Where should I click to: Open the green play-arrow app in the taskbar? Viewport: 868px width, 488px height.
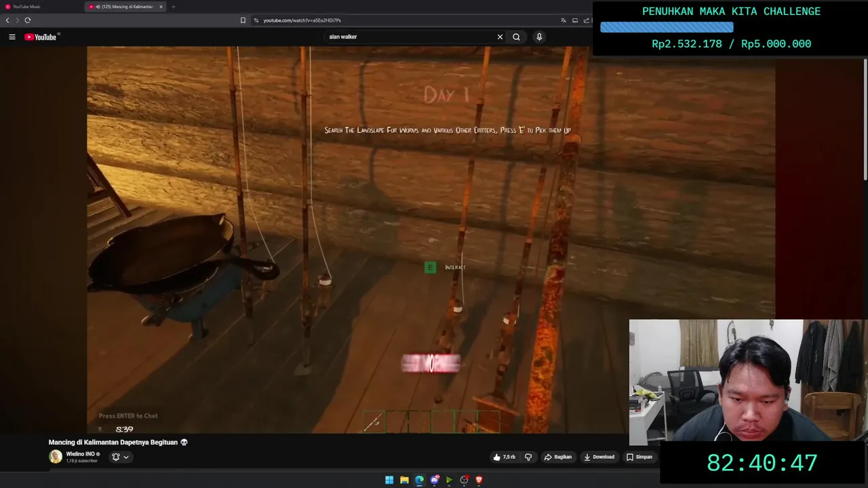tap(449, 480)
